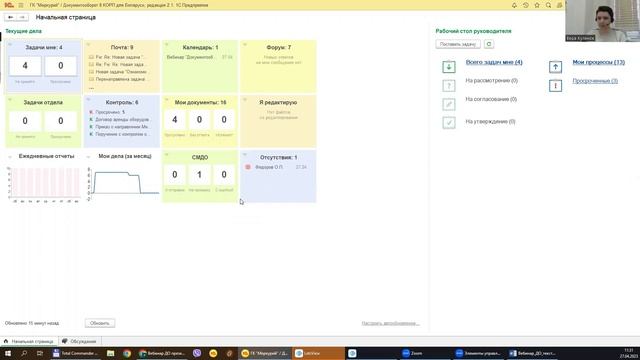Open the Просрочено: 5 row in Контроль
This screenshot has height=360, width=640.
[x=107, y=112]
